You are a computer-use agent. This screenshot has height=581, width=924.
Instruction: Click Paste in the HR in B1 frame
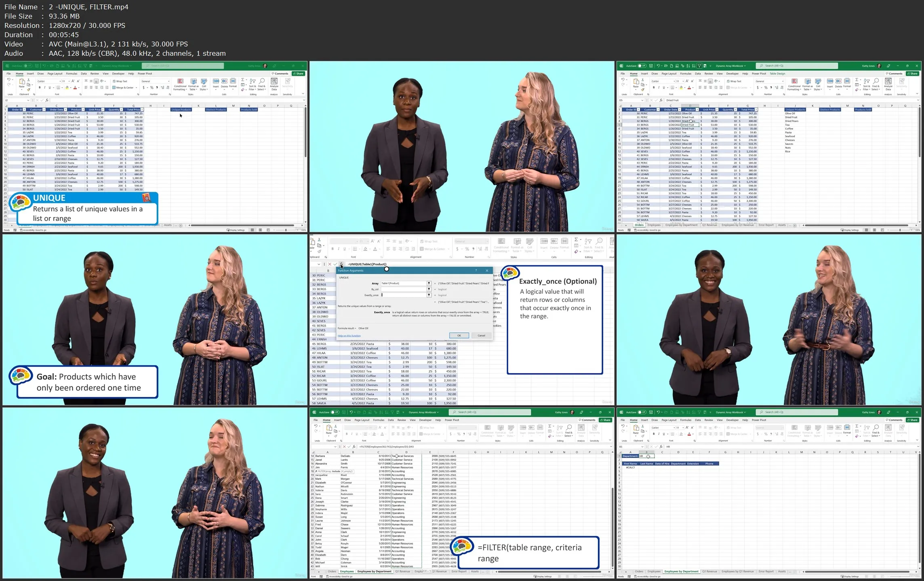pos(636,430)
